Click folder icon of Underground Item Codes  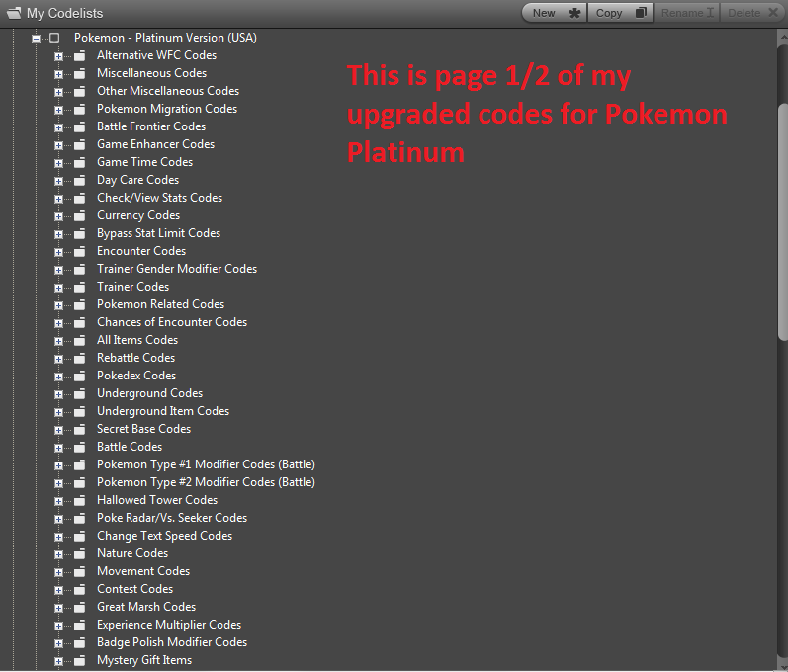[x=79, y=412]
